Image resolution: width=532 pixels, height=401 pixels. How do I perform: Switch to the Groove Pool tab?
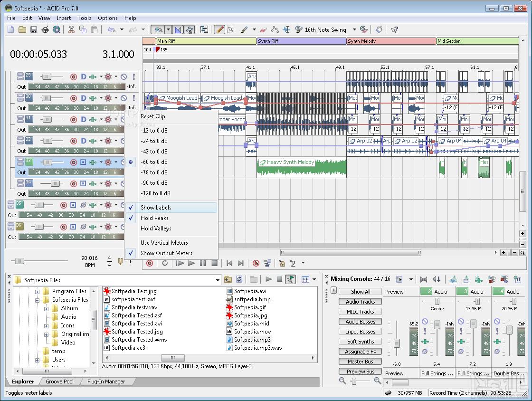tap(60, 382)
